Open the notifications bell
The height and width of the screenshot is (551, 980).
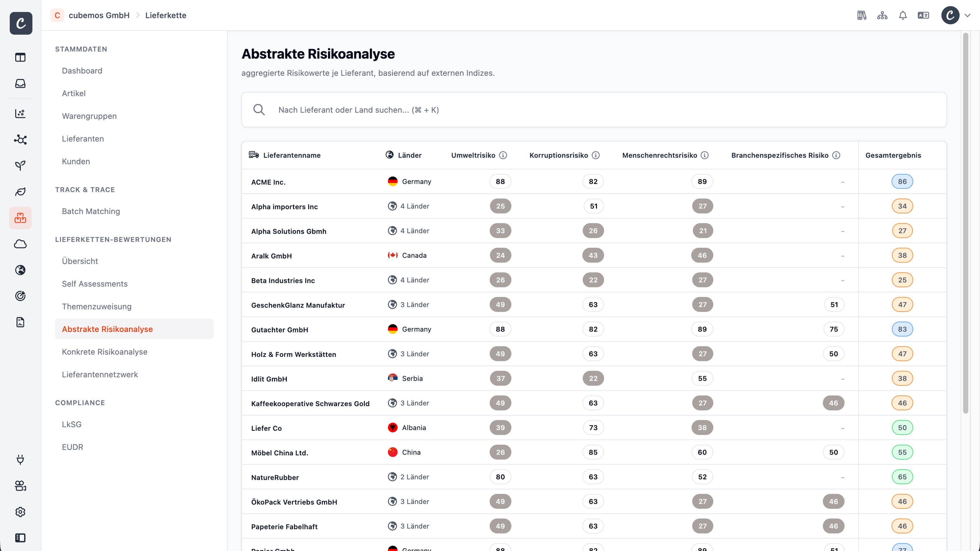tap(903, 15)
